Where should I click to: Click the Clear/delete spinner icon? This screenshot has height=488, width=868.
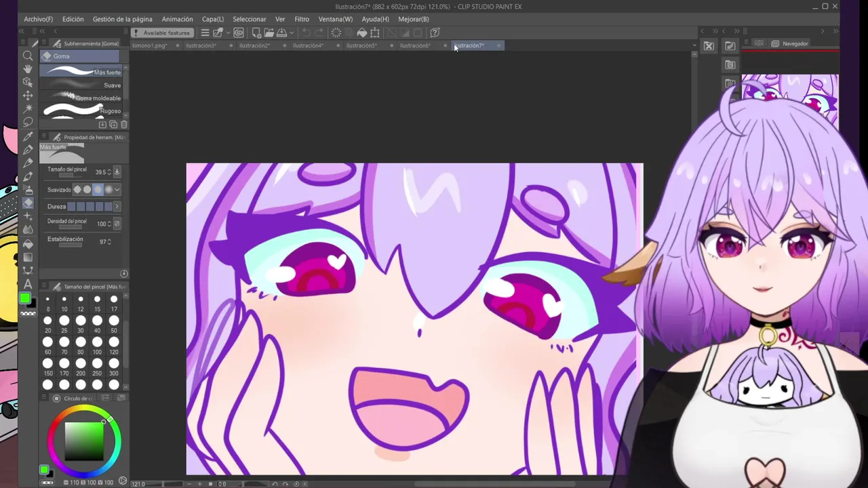336,33
